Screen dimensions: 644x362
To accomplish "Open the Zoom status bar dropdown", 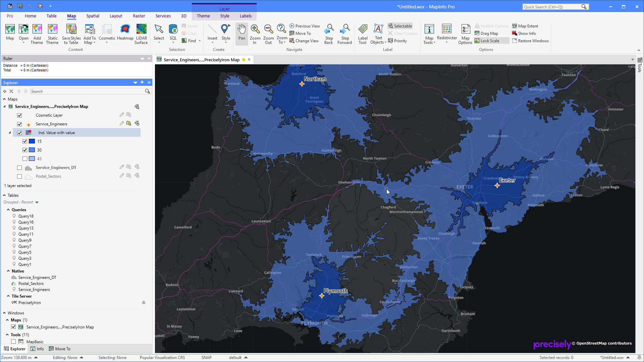I will pyautogui.click(x=36, y=358).
